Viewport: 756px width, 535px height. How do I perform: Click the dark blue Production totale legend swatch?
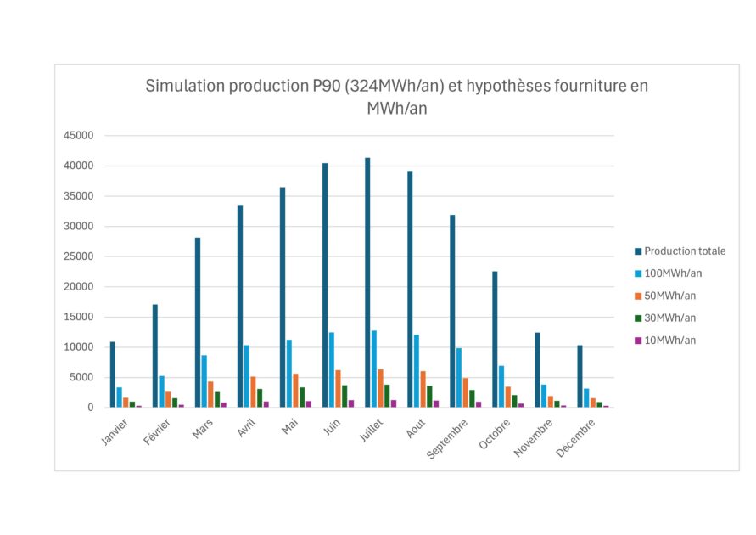pyautogui.click(x=638, y=251)
